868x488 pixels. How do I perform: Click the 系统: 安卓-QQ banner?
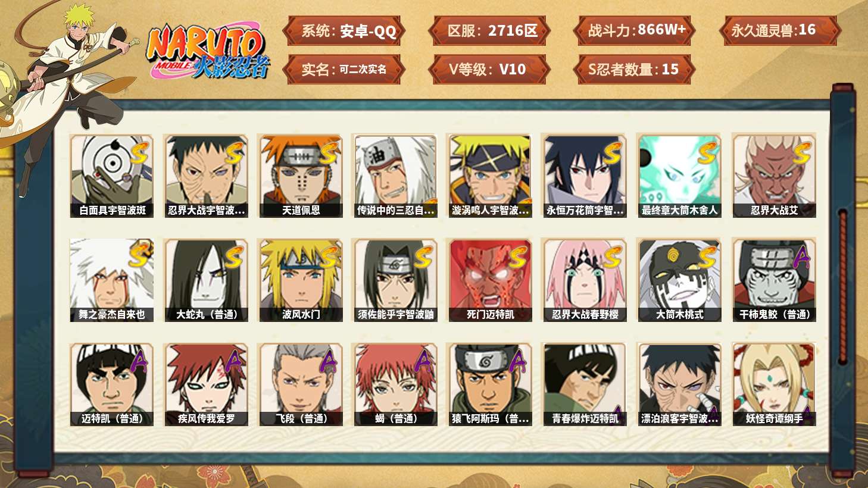pyautogui.click(x=344, y=31)
